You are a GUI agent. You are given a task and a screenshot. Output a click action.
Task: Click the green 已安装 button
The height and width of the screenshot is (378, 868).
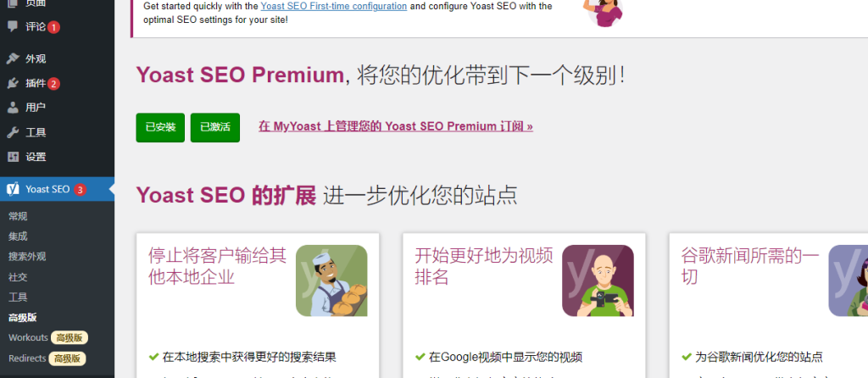[x=160, y=128]
